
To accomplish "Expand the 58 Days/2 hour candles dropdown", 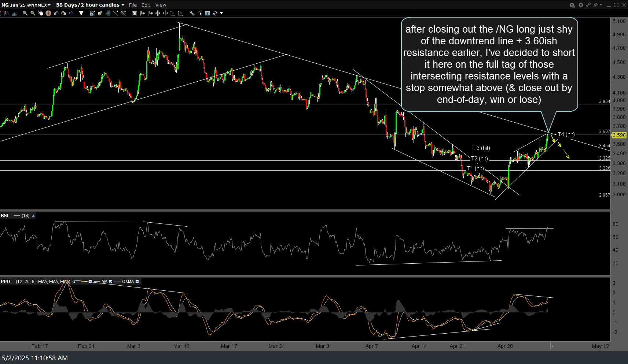I will pyautogui.click(x=90, y=5).
